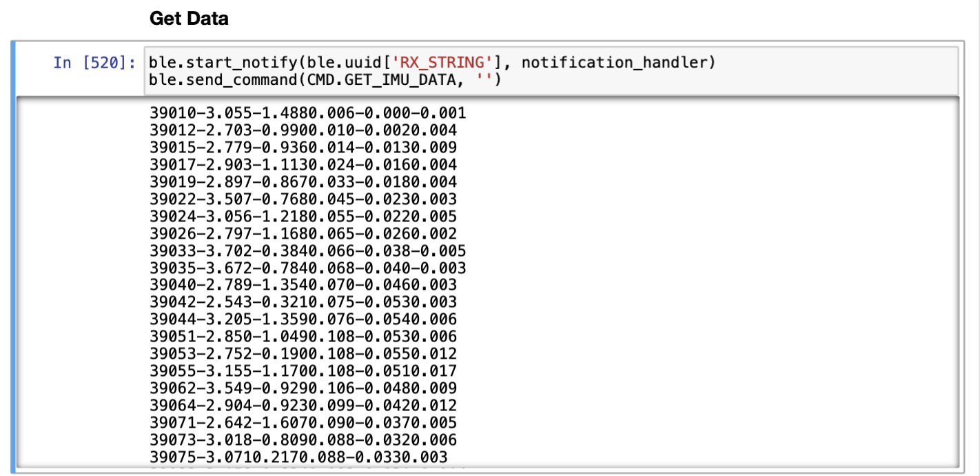Viewport: 980px width, 476px height.
Task: Click output row starting with 39051
Action: coord(303,337)
